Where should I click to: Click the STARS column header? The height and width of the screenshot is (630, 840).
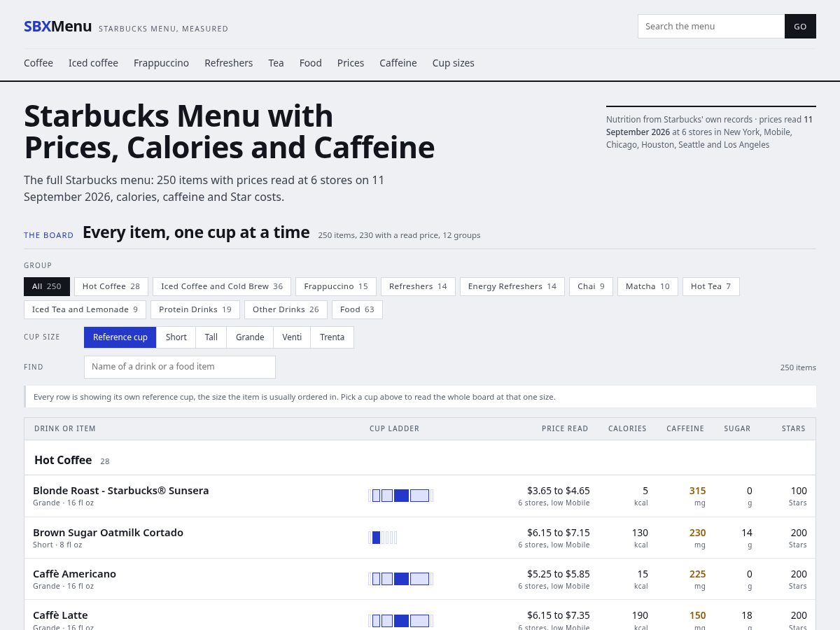point(794,428)
